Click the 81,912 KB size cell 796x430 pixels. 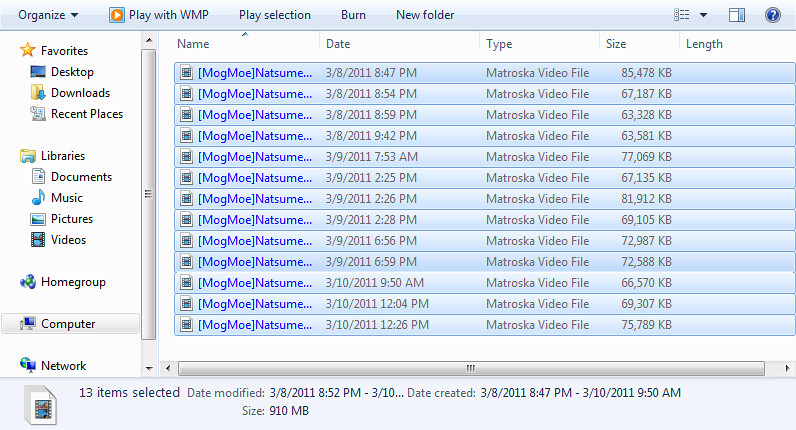[646, 199]
